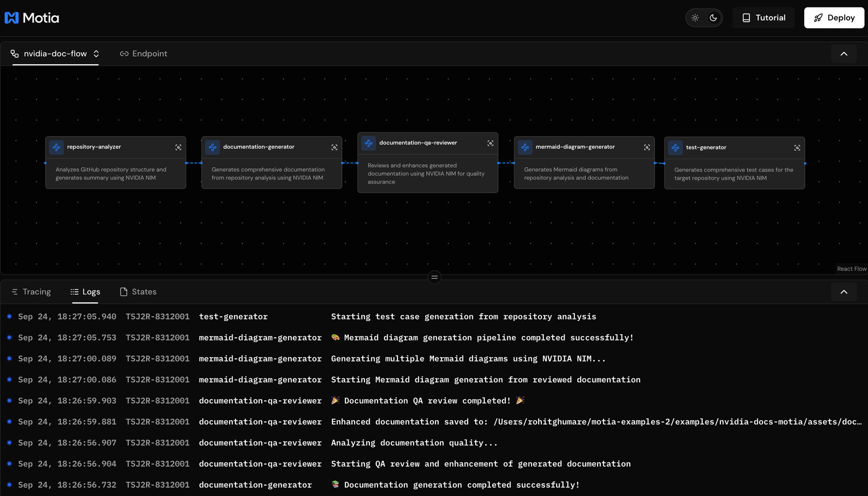This screenshot has height=496, width=868.
Task: Click blue step icon on repository-analyzer node
Action: tap(56, 147)
